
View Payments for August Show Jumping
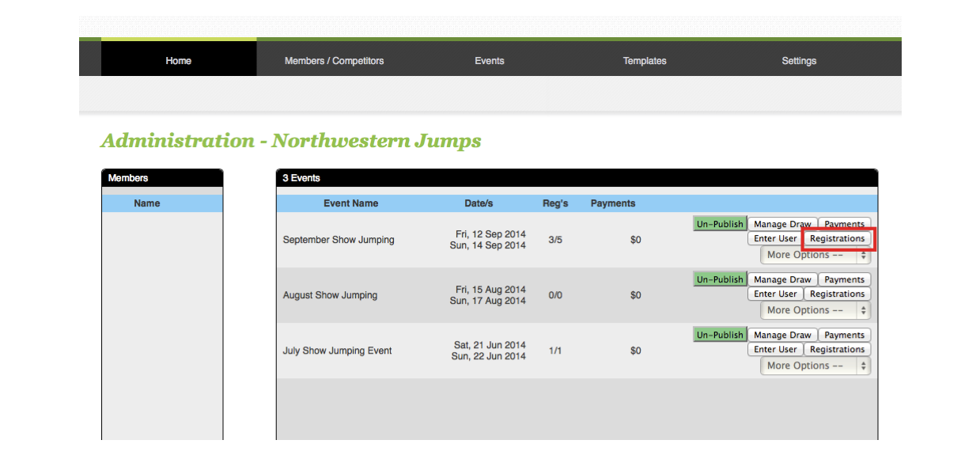coord(844,279)
